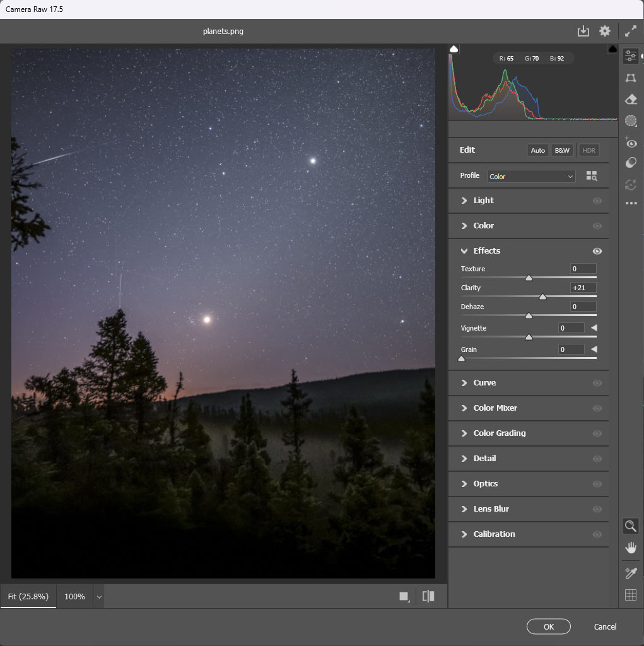Select the Masking tool
This screenshot has width=644, height=646.
[x=630, y=120]
